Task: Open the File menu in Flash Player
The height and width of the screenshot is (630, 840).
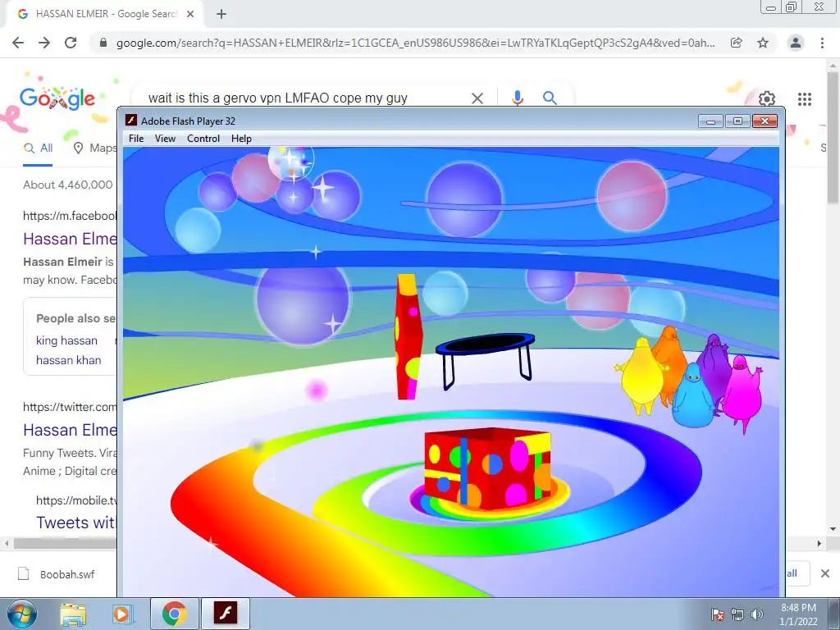Action: (136, 138)
